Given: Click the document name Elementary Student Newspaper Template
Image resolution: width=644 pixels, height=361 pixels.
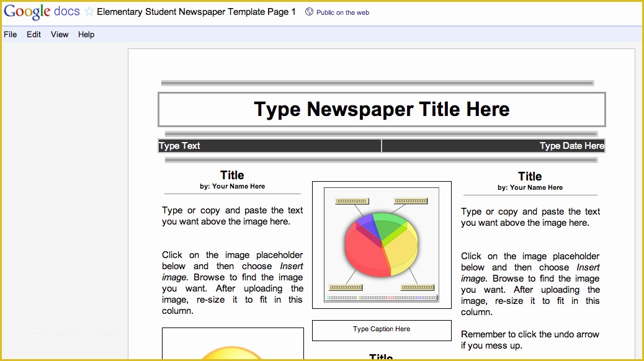Looking at the screenshot, I should coord(196,12).
